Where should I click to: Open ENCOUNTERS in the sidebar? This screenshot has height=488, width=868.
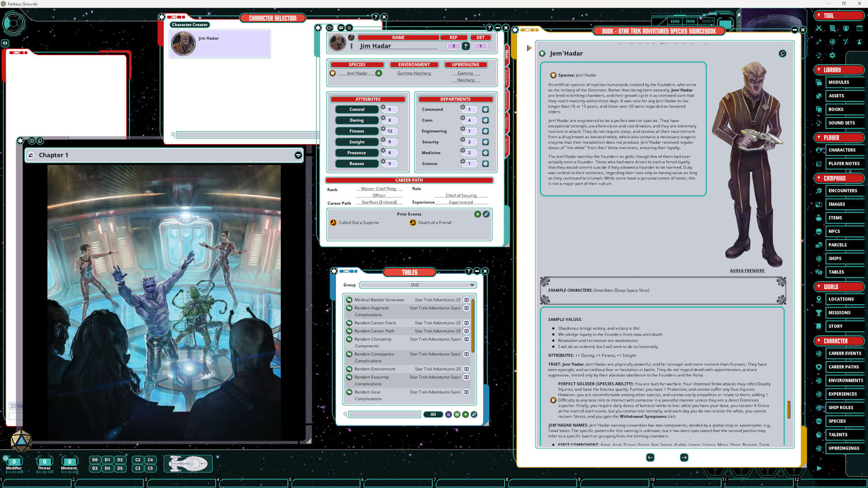click(x=844, y=191)
